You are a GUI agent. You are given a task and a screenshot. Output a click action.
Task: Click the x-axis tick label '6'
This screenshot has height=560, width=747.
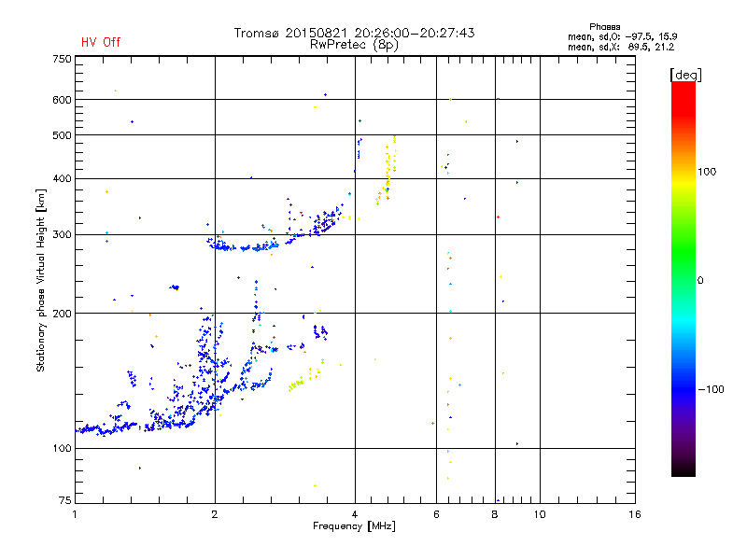click(436, 514)
